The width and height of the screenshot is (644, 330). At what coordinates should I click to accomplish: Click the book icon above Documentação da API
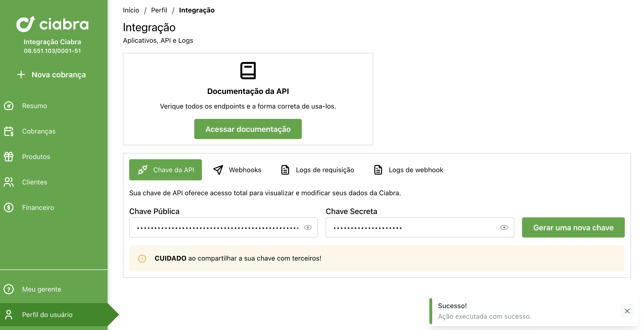(x=248, y=71)
